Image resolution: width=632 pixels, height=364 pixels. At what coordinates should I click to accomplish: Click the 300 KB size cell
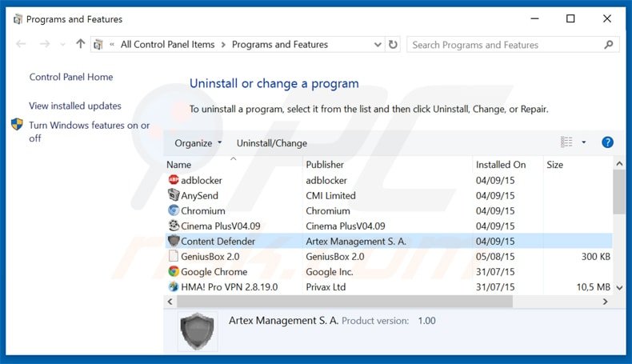click(x=596, y=256)
